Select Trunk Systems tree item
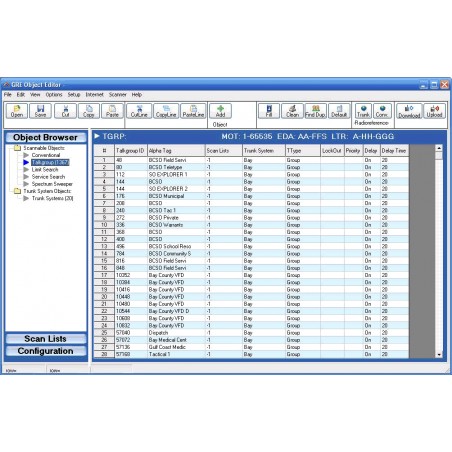The height and width of the screenshot is (452, 452). point(52,198)
